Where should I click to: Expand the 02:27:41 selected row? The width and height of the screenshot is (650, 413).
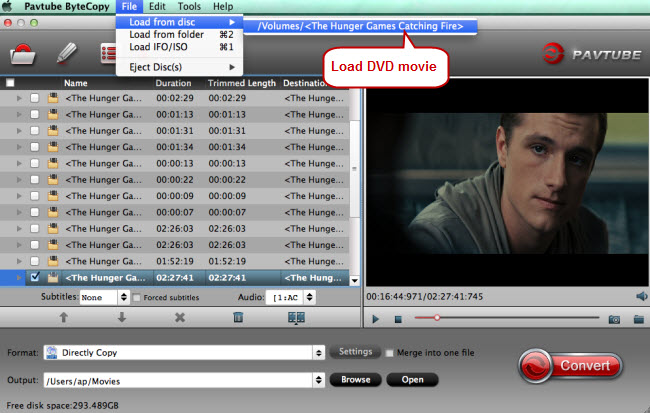click(x=19, y=277)
